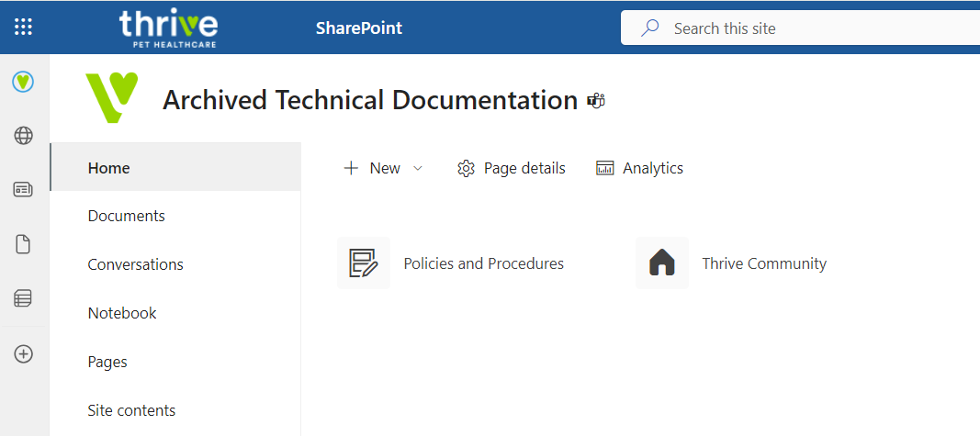980x436 pixels.
Task: Click the Create plus circle icon
Action: coord(24,354)
